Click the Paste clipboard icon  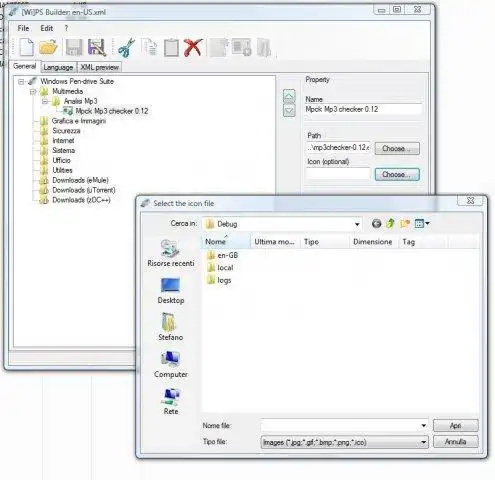[171, 47]
